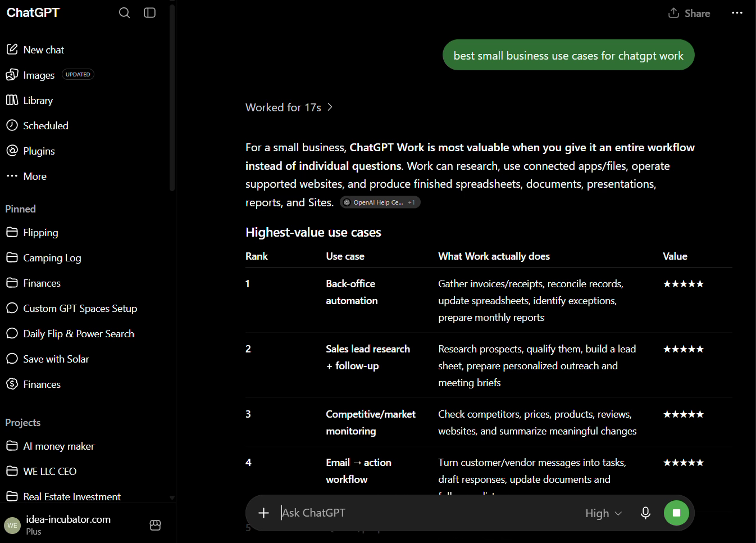Open Scheduled tasks
Screen dimensions: 756x543
click(37, 125)
